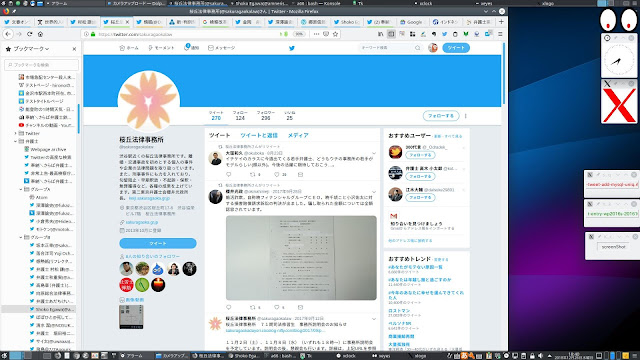The width and height of the screenshot is (640, 360).
Task: Click the Twitter ホーム navigation item
Action: [x=129, y=48]
